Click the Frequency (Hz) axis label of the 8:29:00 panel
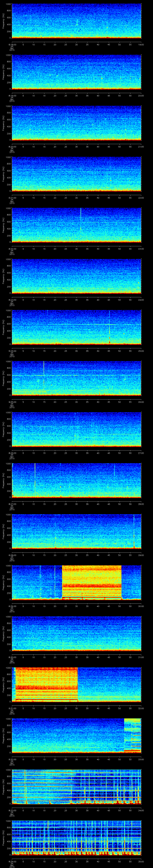The image size is (153, 868). [3, 583]
